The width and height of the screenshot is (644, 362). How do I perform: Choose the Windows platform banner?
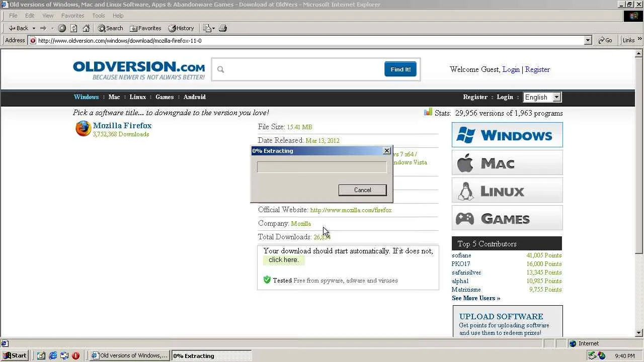(507, 135)
